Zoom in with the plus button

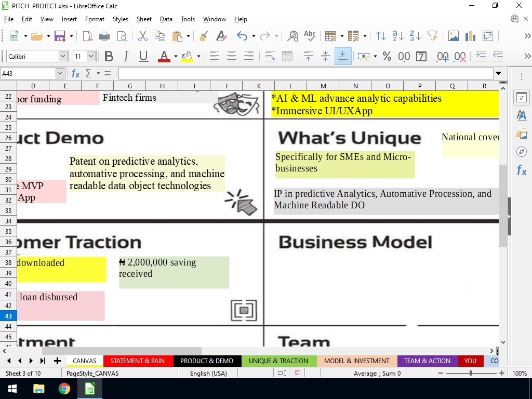click(502, 373)
